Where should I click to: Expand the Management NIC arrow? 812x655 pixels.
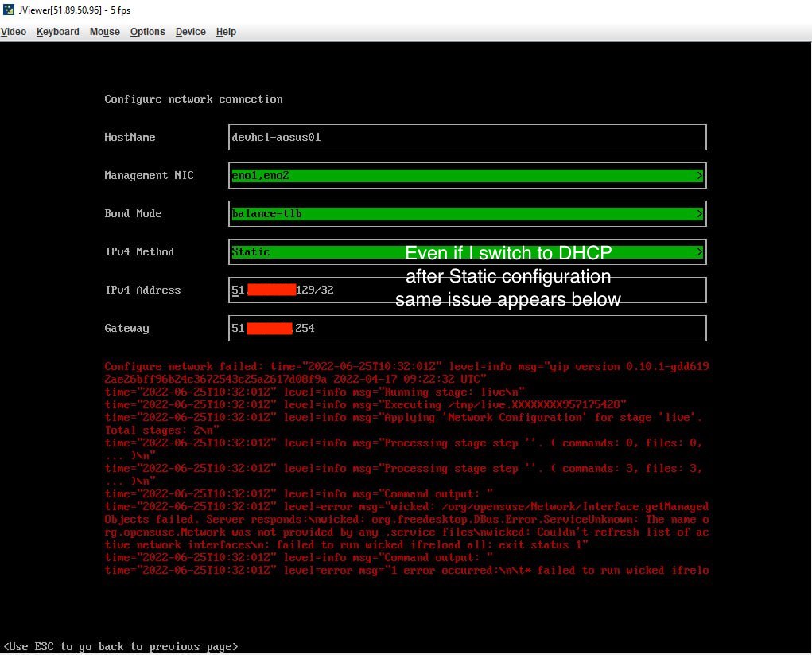700,176
